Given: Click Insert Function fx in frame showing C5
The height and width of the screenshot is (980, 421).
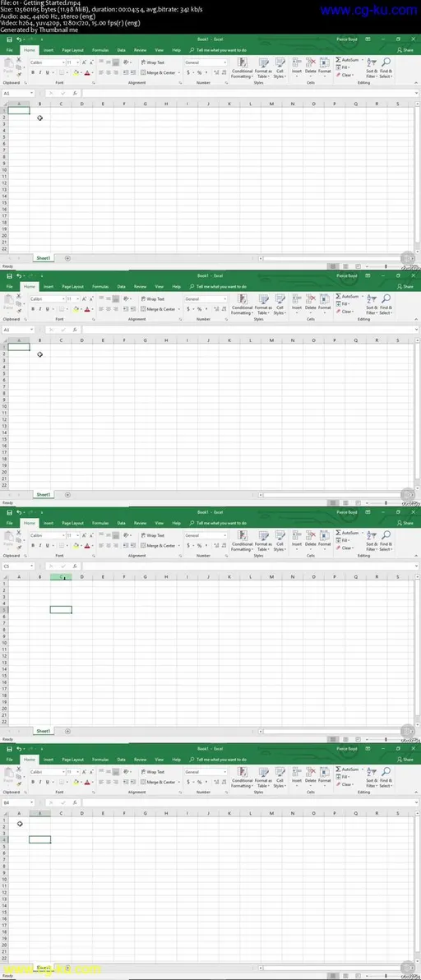Looking at the screenshot, I should point(74,566).
